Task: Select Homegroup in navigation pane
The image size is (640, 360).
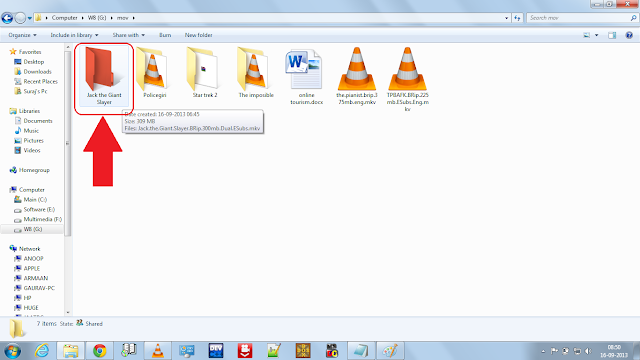Action: tap(29, 170)
